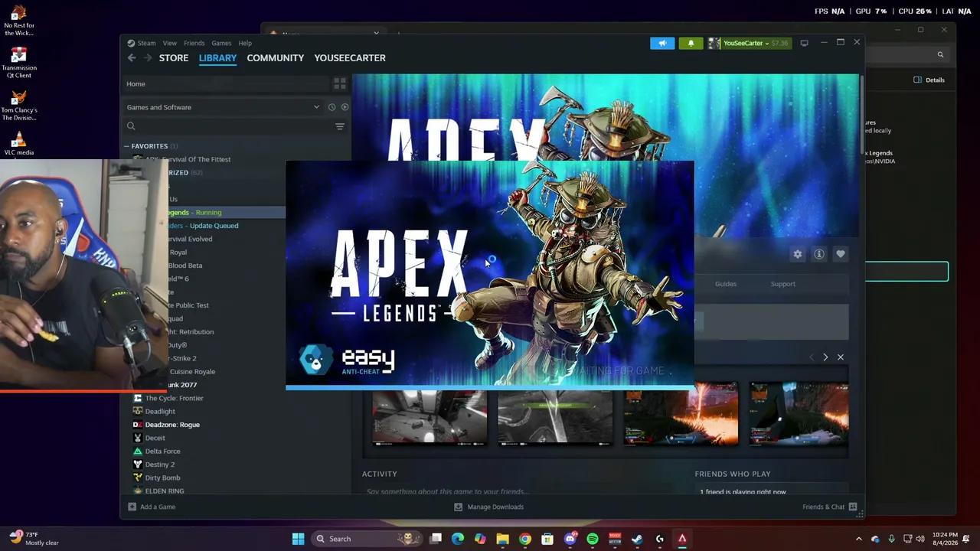
Task: Open the YOUSEECARTER profile tab
Action: coord(350,58)
